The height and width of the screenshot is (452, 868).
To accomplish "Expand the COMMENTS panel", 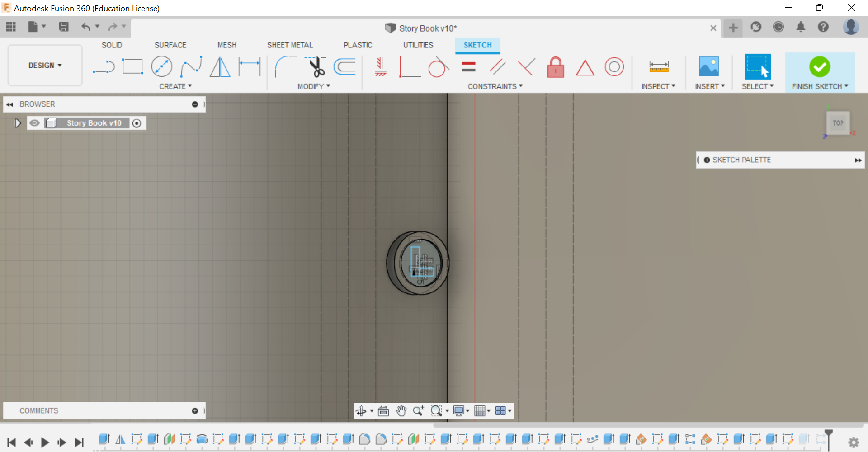I will (x=195, y=411).
